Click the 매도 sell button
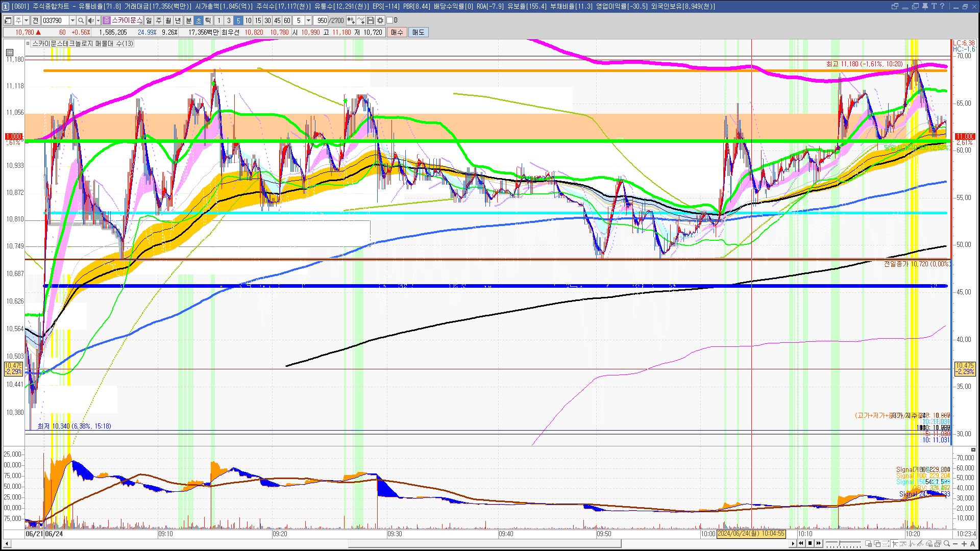The width and height of the screenshot is (980, 551). pyautogui.click(x=419, y=32)
